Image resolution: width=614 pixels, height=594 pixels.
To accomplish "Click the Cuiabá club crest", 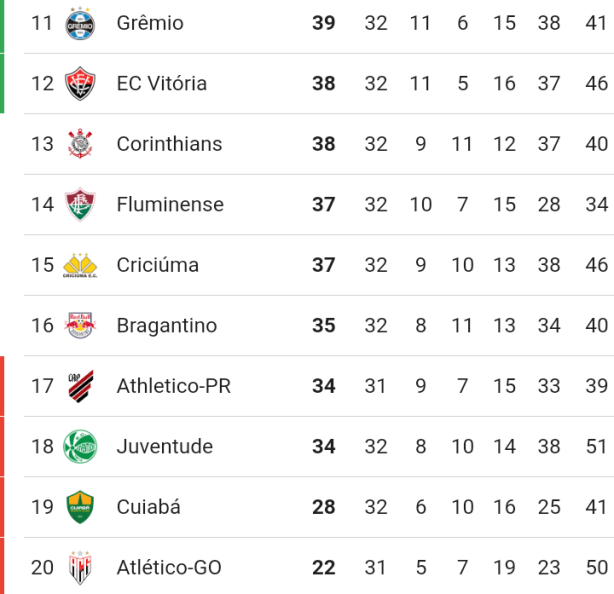I will point(80,507).
